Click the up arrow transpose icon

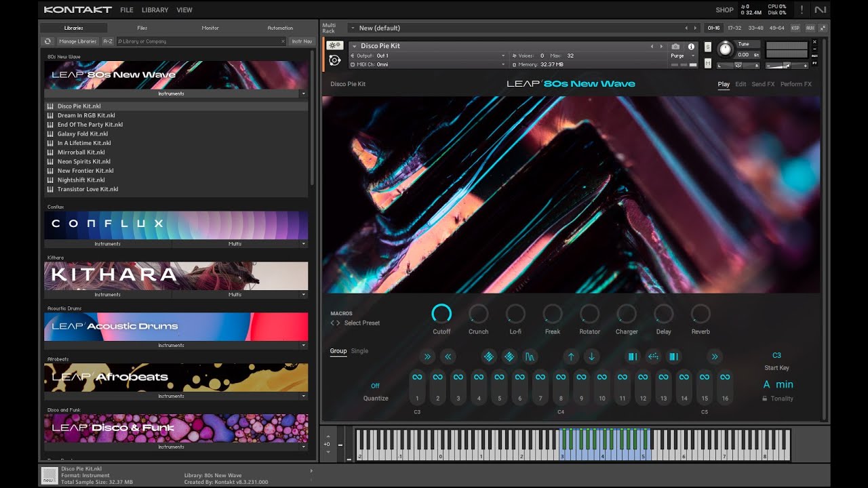click(571, 357)
